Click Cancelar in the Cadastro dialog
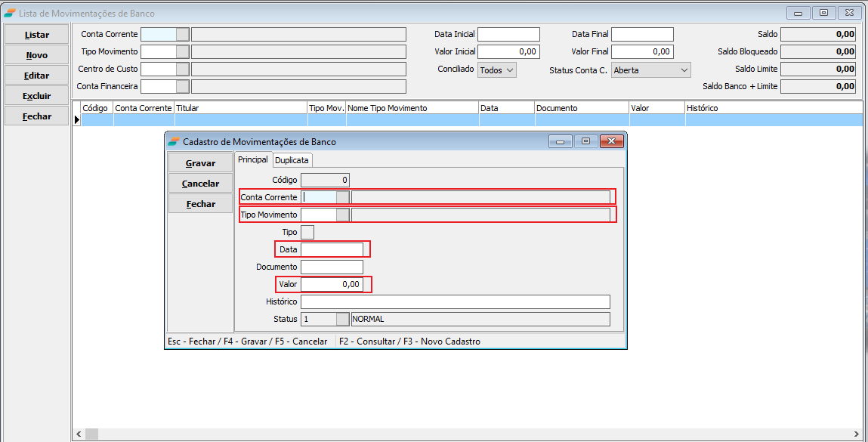The height and width of the screenshot is (442, 868). click(x=200, y=184)
